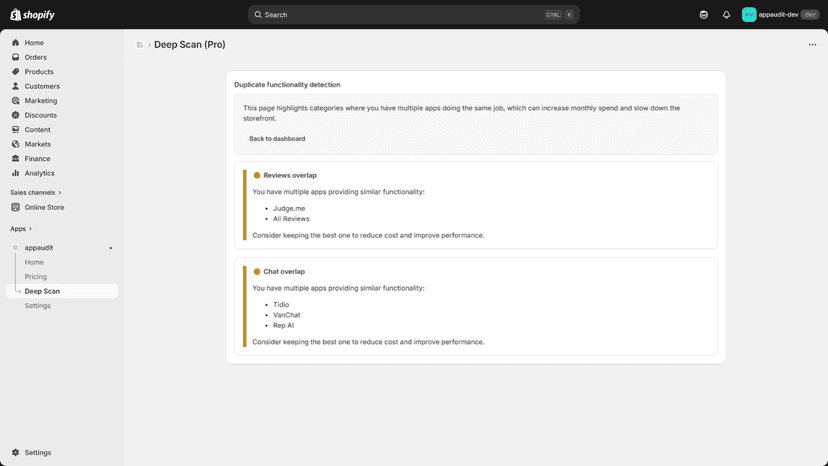Open the Orders sidebar icon
This screenshot has height=466, width=828.
coord(15,57)
